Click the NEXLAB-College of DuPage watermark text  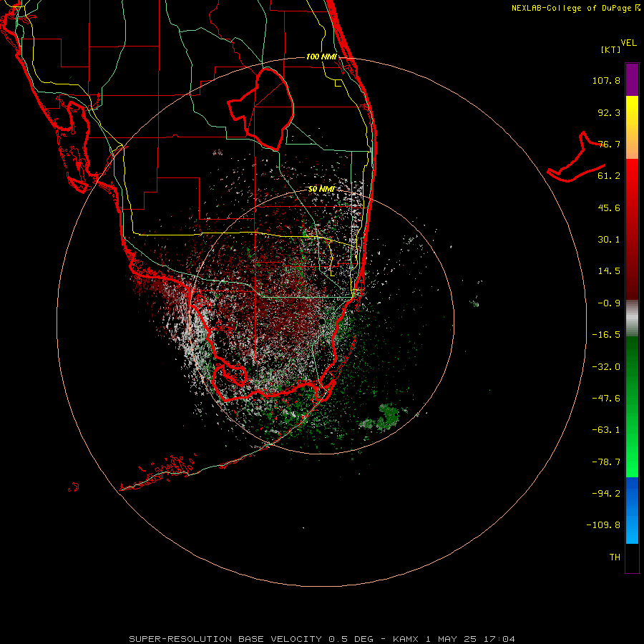(575, 8)
